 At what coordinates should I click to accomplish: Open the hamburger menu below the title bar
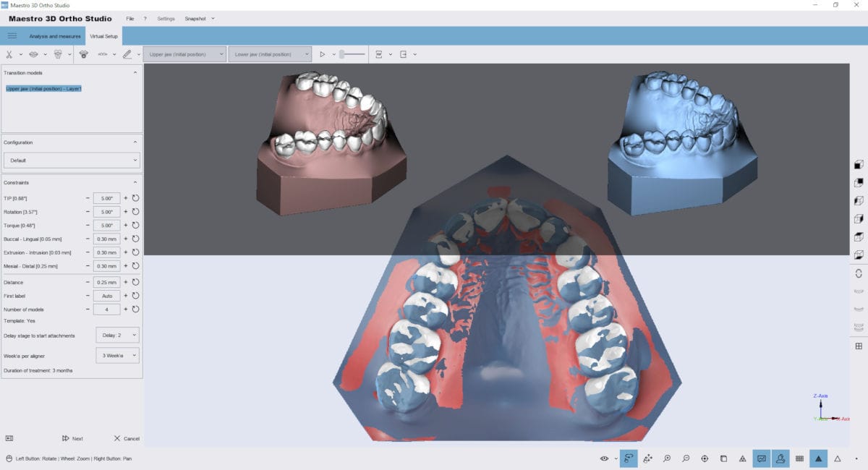[12, 35]
